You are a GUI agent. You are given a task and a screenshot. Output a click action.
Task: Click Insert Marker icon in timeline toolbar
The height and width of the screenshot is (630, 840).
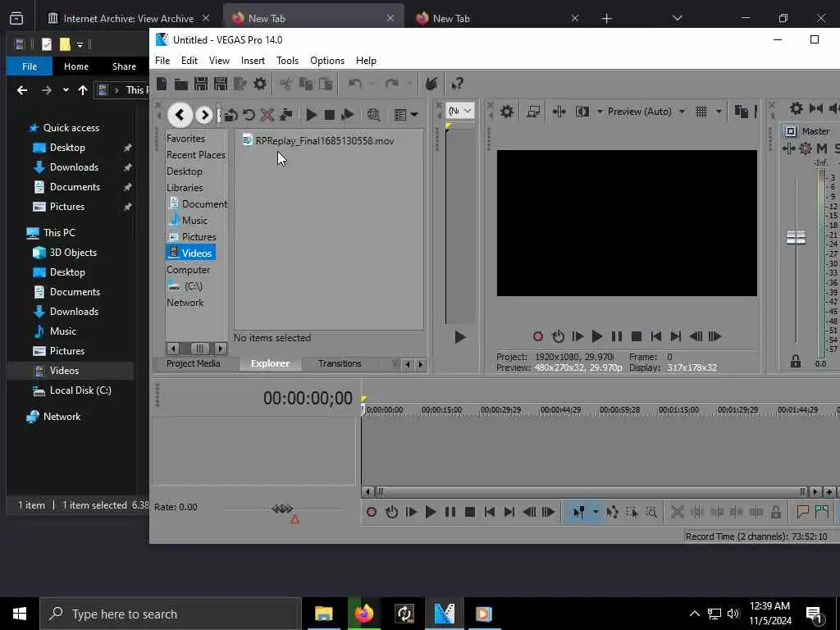pos(802,512)
